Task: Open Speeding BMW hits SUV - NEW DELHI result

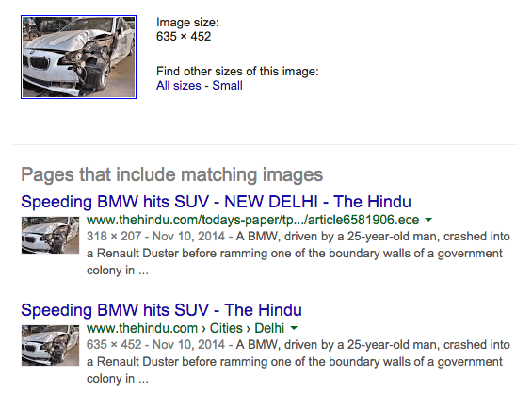Action: coord(216,202)
